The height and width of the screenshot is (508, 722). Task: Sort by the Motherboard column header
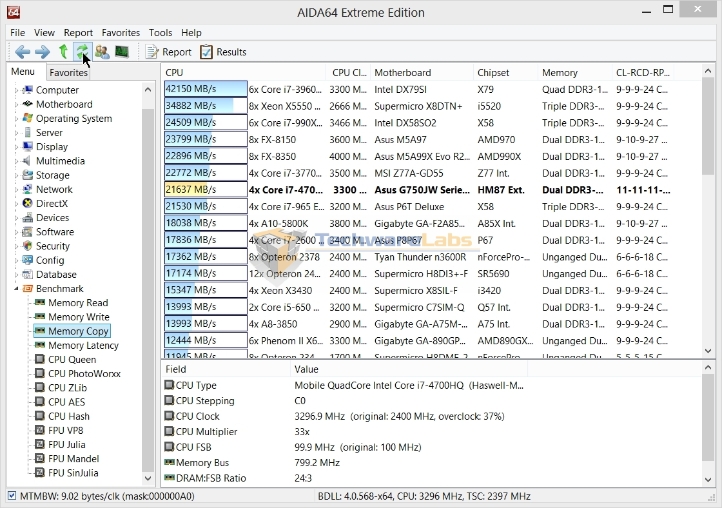[422, 73]
